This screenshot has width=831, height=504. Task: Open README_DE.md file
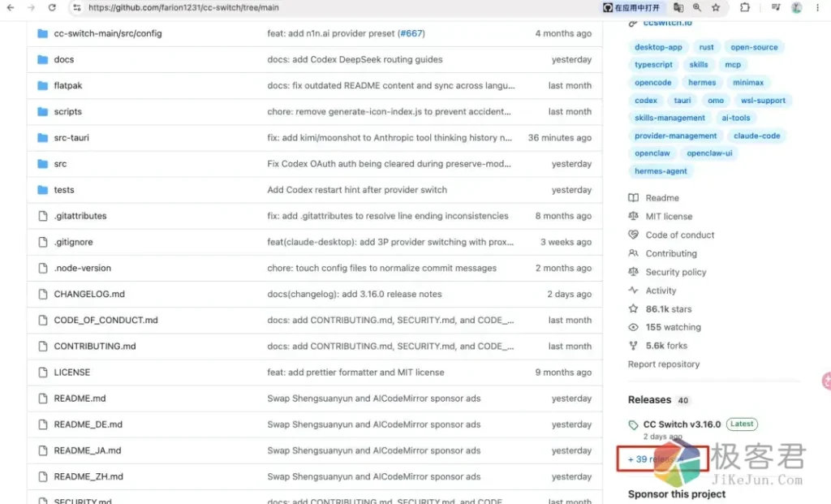[x=88, y=424]
